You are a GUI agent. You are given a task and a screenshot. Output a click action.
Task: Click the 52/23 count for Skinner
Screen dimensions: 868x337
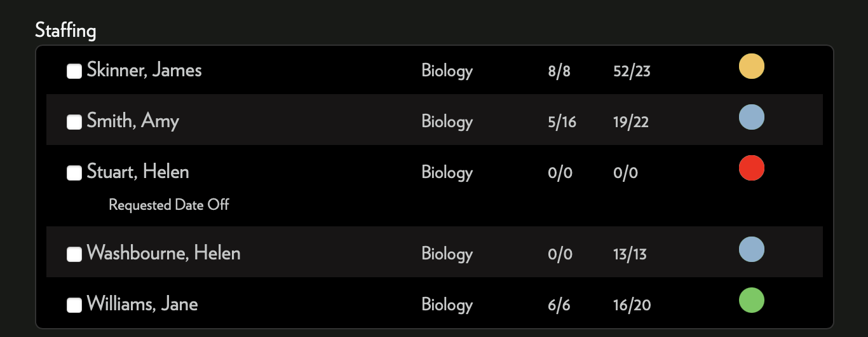(x=632, y=71)
